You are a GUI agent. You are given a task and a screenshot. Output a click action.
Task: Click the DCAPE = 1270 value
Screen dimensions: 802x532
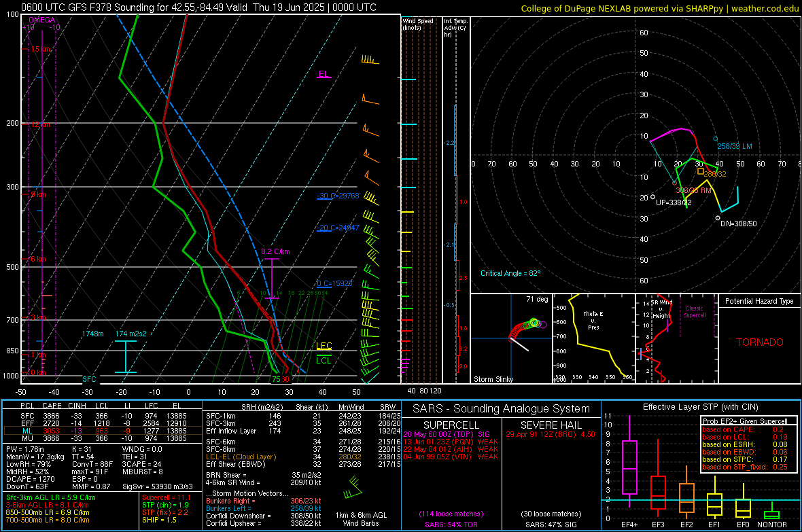click(x=30, y=479)
